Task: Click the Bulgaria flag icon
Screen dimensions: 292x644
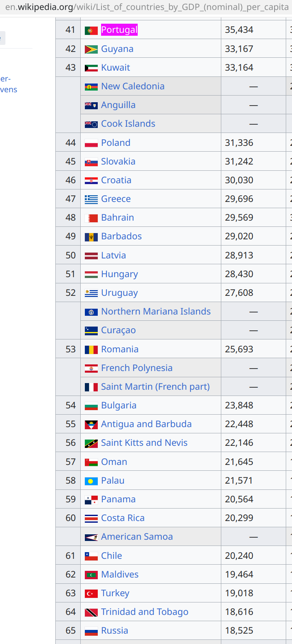Action: pos(91,406)
